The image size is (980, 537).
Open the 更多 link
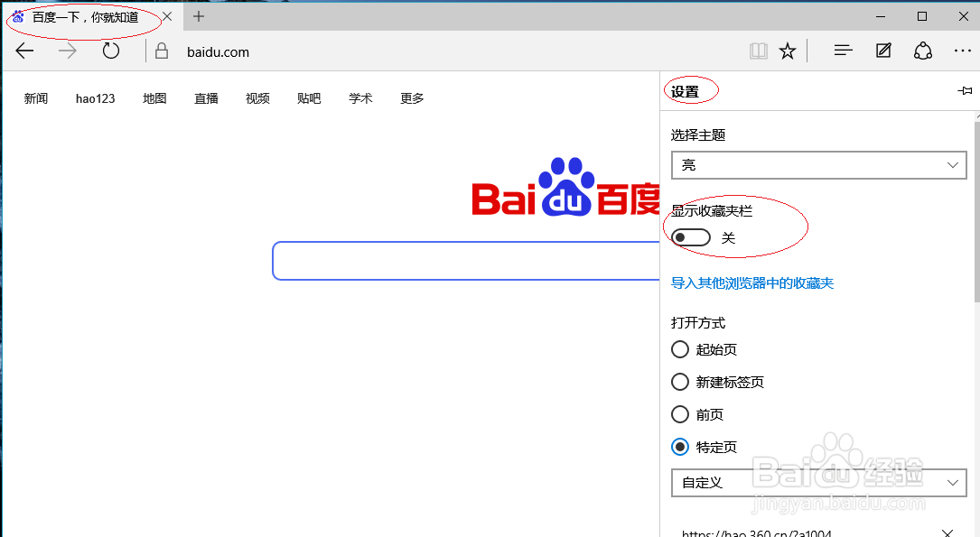412,98
